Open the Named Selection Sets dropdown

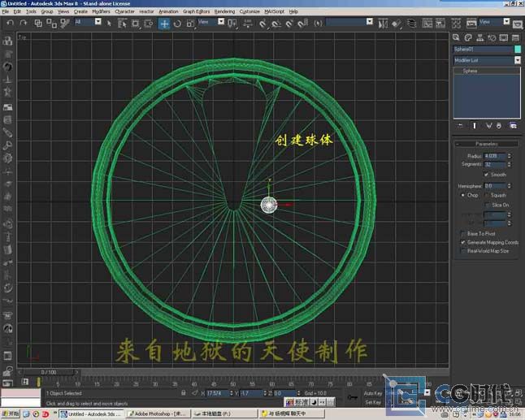[370, 21]
